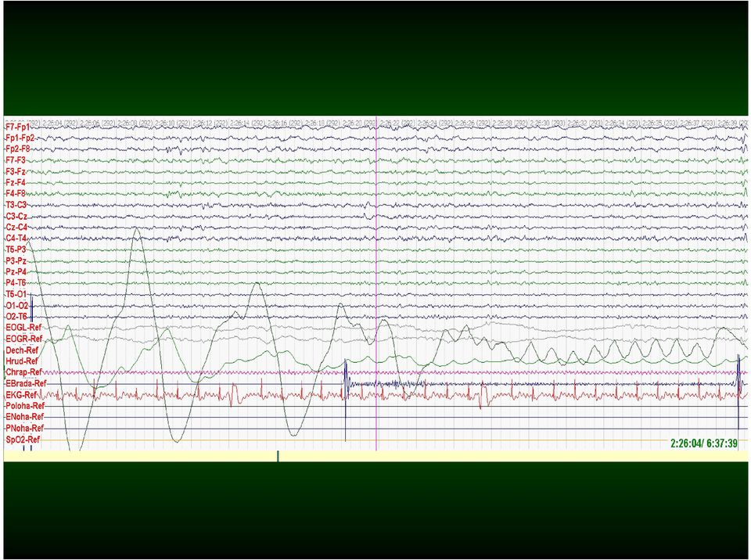Click the magenta vertical cursor line
The image size is (751, 560).
(376, 282)
